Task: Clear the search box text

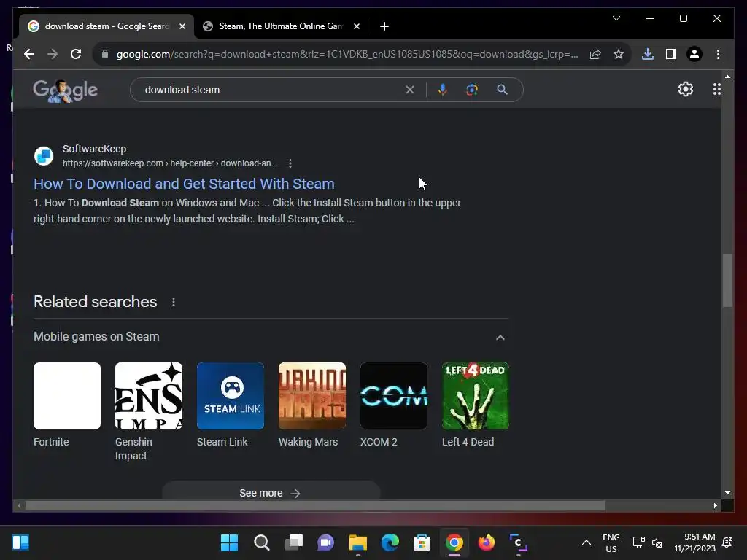Action: [410, 90]
